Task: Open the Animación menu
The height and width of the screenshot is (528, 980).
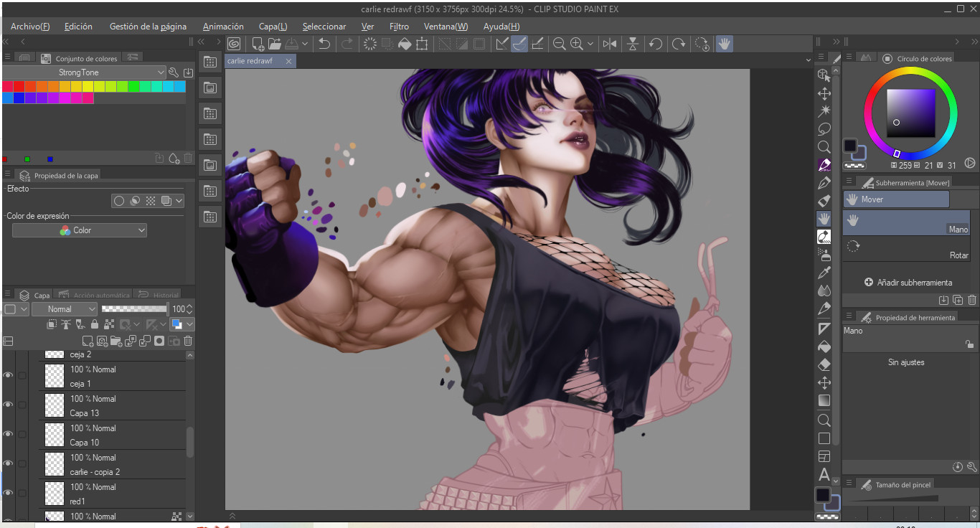Action: [x=223, y=27]
